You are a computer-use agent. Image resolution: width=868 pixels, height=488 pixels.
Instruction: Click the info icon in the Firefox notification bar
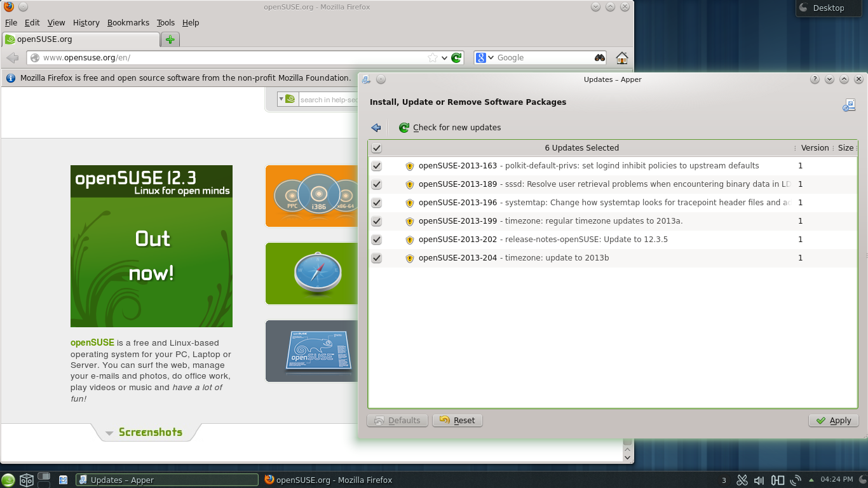pyautogui.click(x=11, y=78)
